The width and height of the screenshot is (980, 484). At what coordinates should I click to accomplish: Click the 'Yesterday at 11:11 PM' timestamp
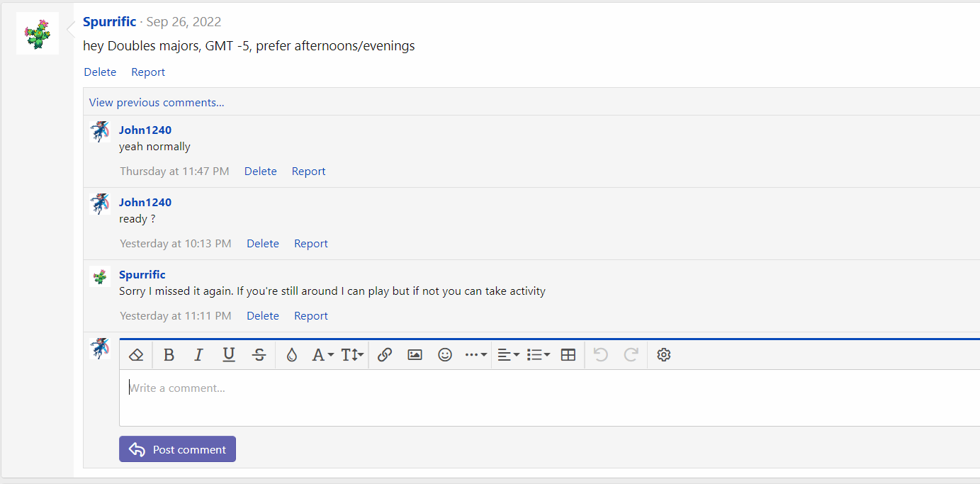click(176, 316)
